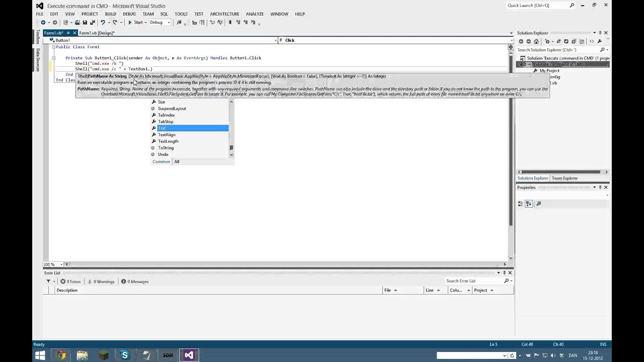644x362 pixels.
Task: Sort Error List by the Description column
Action: [x=219, y=290]
